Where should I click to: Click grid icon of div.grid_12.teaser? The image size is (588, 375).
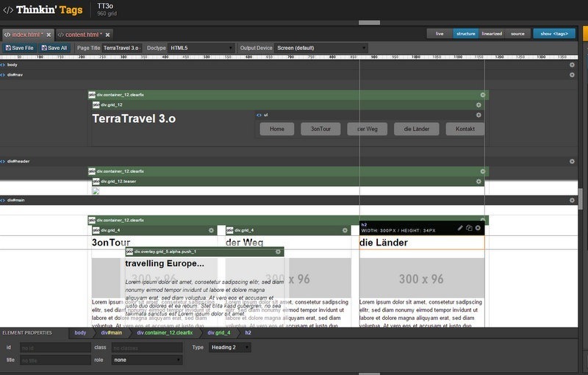click(x=96, y=182)
